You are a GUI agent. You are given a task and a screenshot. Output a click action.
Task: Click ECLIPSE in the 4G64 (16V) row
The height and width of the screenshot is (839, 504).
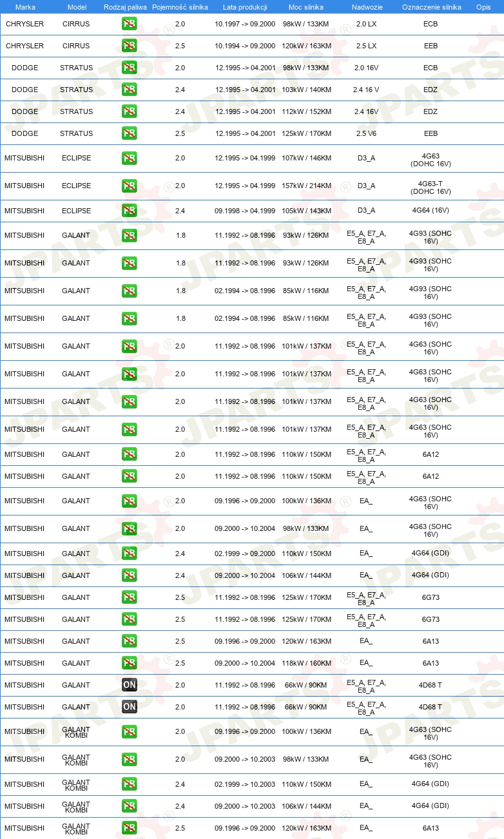click(76, 211)
